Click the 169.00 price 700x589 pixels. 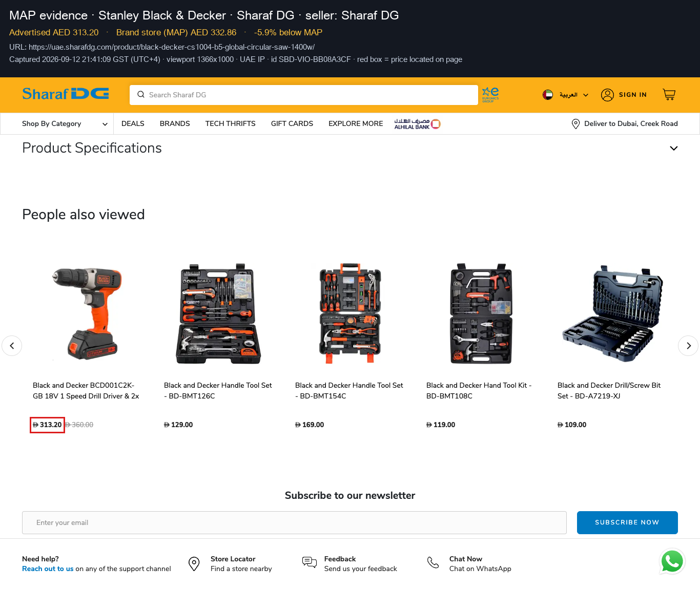click(310, 425)
